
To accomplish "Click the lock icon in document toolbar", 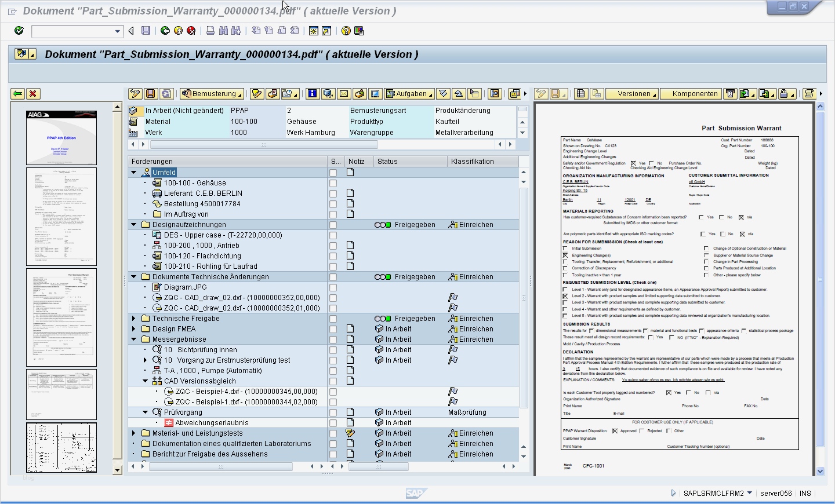I will click(x=783, y=94).
